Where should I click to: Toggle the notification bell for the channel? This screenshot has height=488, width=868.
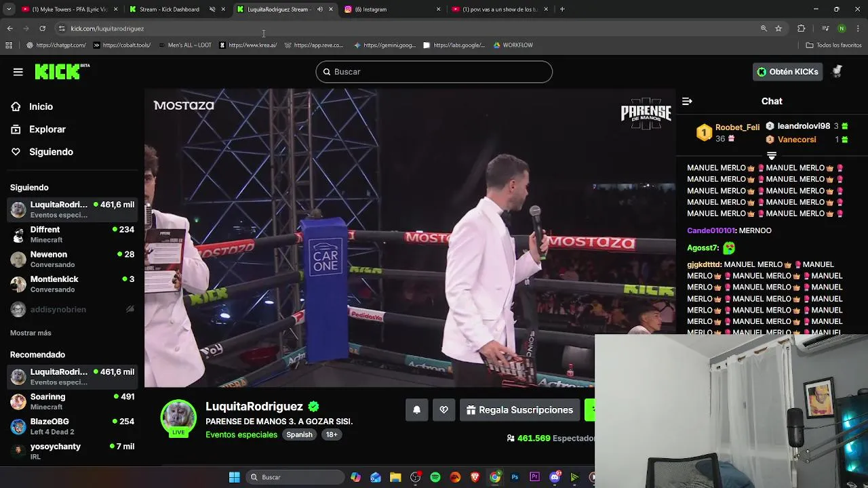click(417, 410)
